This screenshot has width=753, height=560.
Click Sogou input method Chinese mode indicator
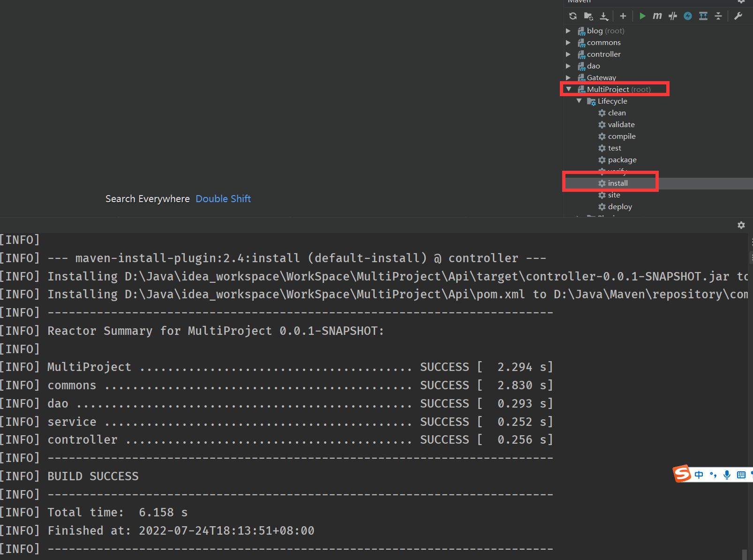tap(699, 475)
